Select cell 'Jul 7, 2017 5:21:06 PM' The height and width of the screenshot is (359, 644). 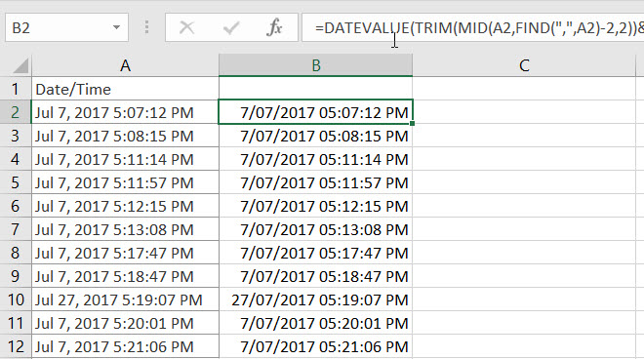click(x=125, y=346)
